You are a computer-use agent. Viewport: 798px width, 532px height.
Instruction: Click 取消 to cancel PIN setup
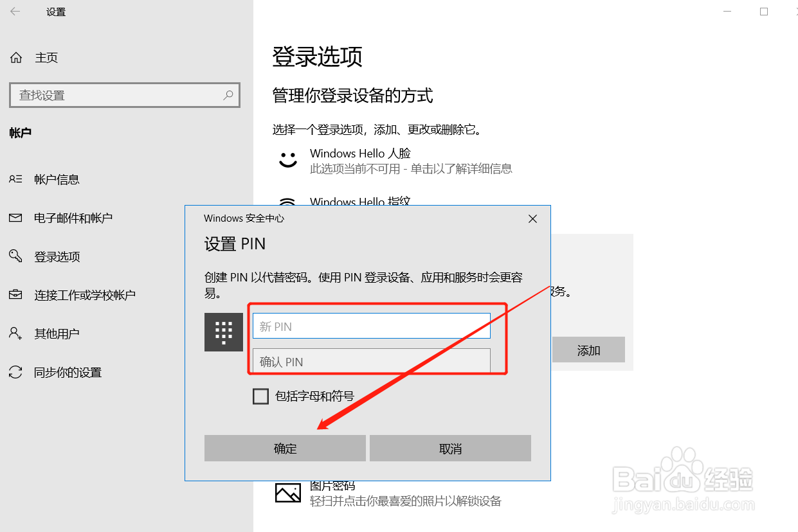click(x=450, y=448)
